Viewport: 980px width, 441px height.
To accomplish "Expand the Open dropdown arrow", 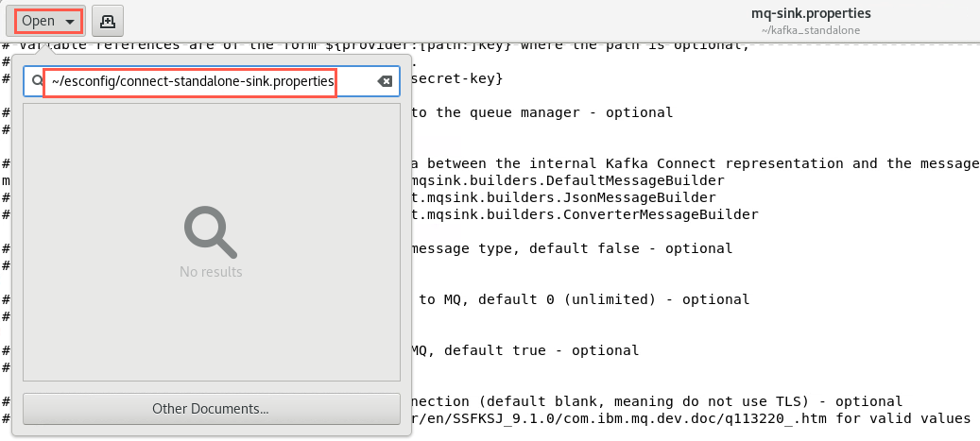I will (71, 22).
